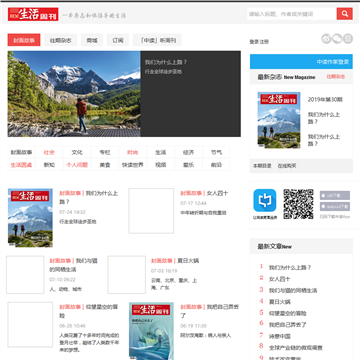Screen dimensions: 360x360
Task: Select the 往期杂志 navigation tab
Action: pos(61,40)
